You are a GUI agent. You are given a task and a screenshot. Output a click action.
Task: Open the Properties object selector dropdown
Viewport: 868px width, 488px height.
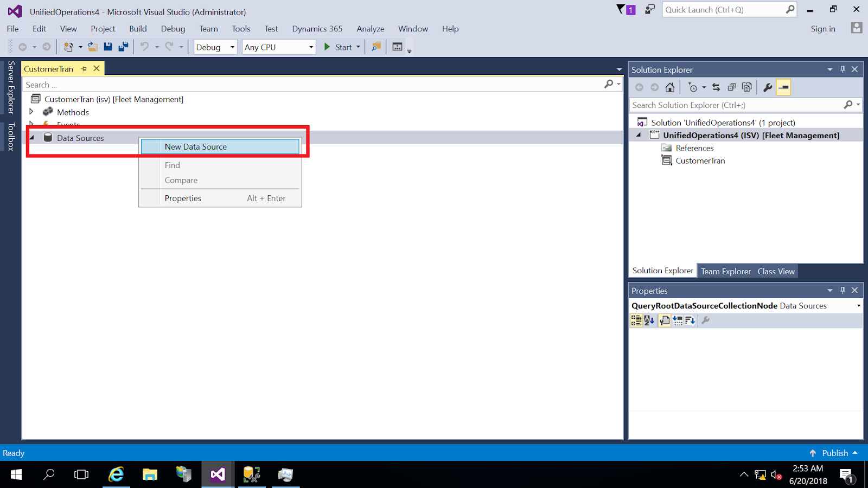pyautogui.click(x=858, y=306)
